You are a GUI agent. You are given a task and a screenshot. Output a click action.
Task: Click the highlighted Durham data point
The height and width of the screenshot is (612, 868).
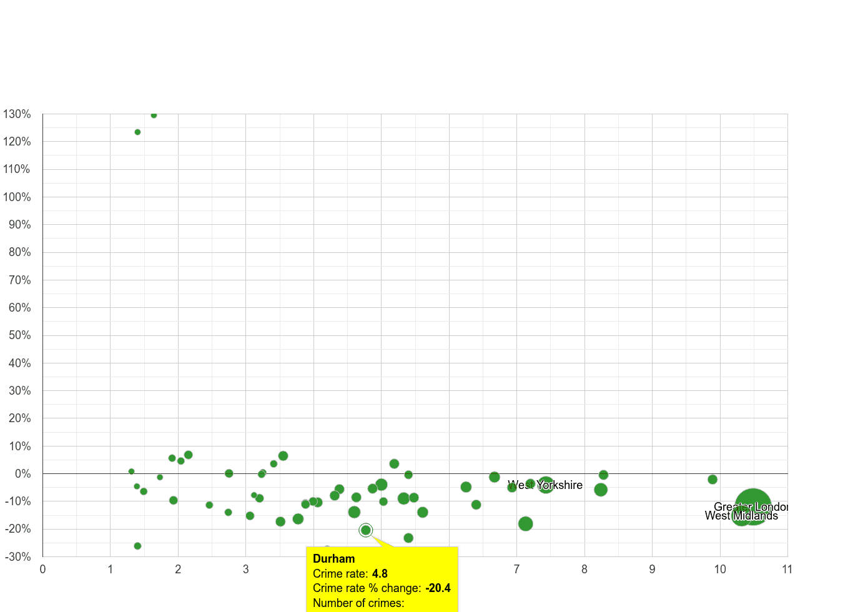366,530
